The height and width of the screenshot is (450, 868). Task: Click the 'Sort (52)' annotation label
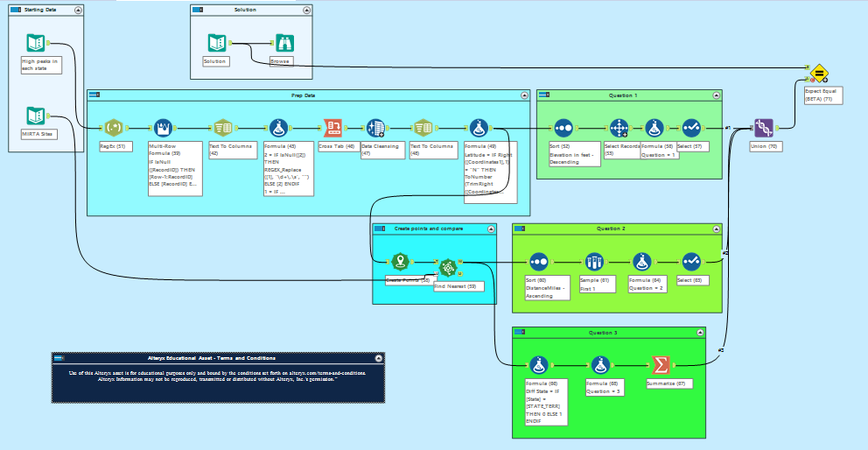[x=575, y=154]
